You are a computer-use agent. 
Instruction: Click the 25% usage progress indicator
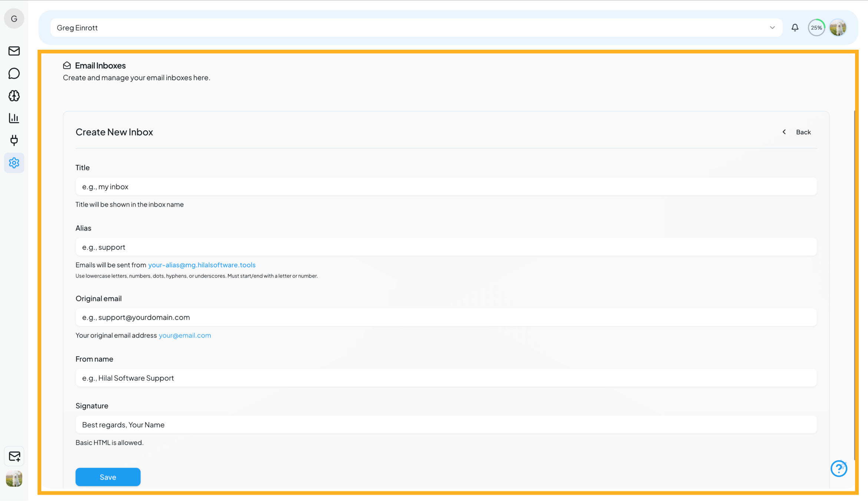pos(816,27)
